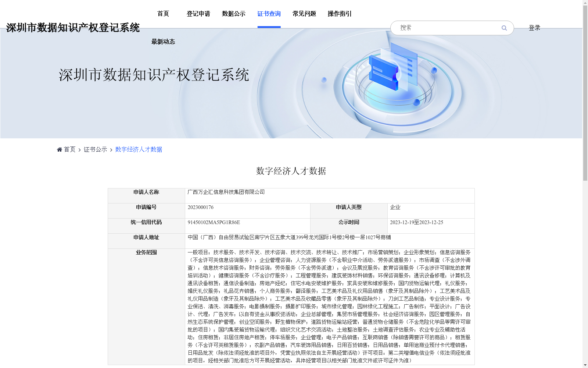Screen dimensions: 588x368
Task: Open 最新动态 menu item
Action: [x=163, y=42]
